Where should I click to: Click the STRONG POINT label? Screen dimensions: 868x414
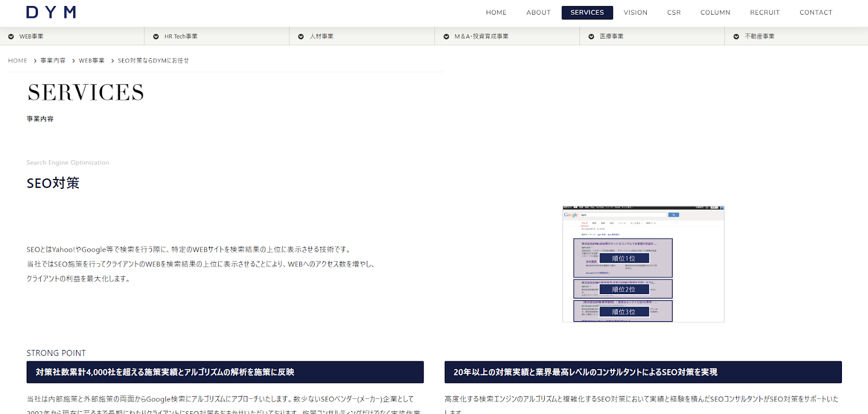coord(56,353)
